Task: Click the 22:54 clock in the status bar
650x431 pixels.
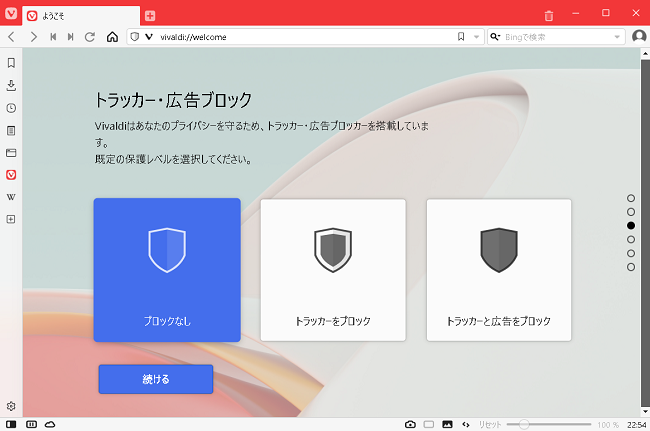Action: coord(636,425)
